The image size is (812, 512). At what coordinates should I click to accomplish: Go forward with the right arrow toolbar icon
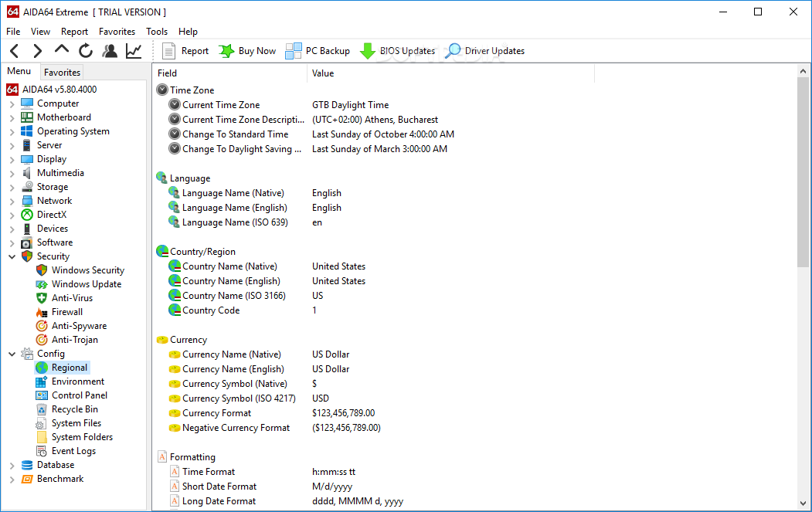(x=37, y=51)
